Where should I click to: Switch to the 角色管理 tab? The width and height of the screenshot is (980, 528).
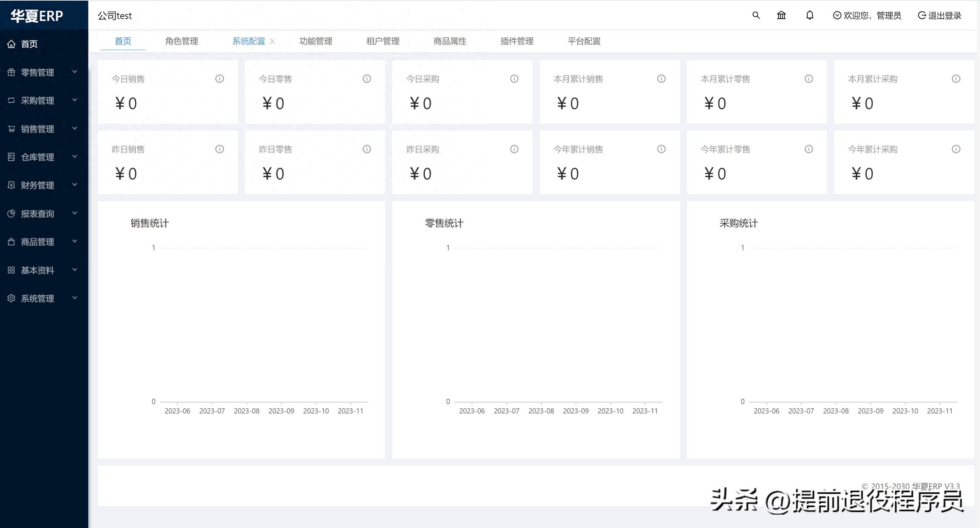(181, 41)
